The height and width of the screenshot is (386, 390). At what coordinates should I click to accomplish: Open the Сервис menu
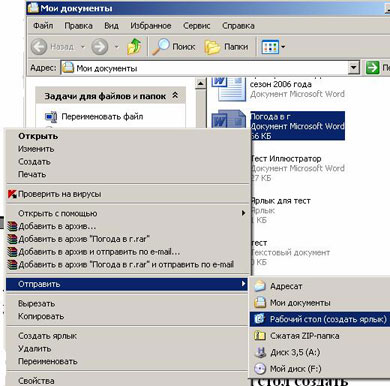[x=196, y=26]
